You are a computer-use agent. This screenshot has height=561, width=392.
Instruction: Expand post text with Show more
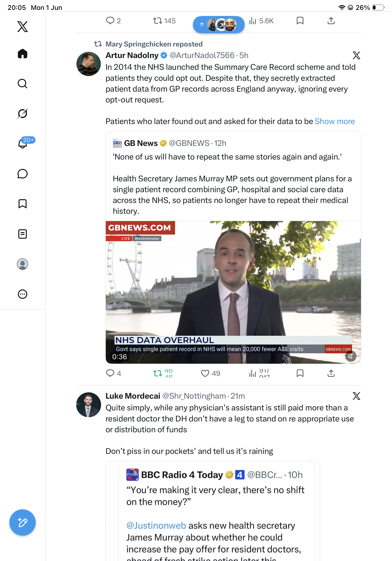(x=335, y=121)
